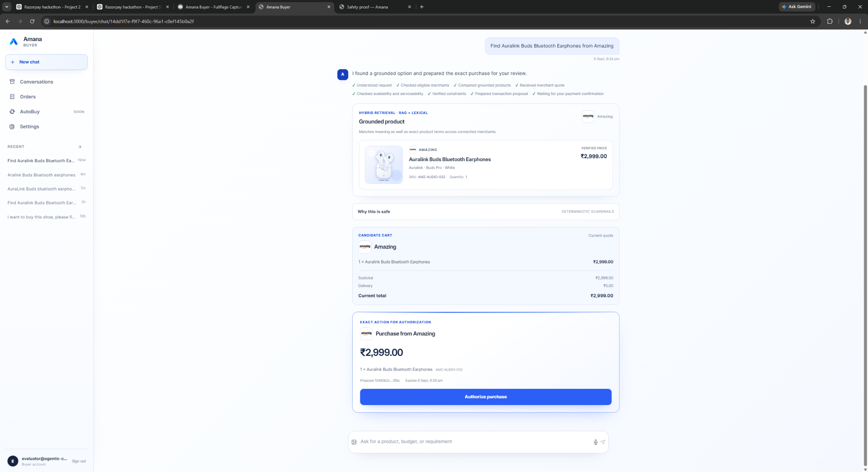Screen dimensions: 868x472
Task: Click the arrow icon next to RECENT
Action: click(80, 147)
